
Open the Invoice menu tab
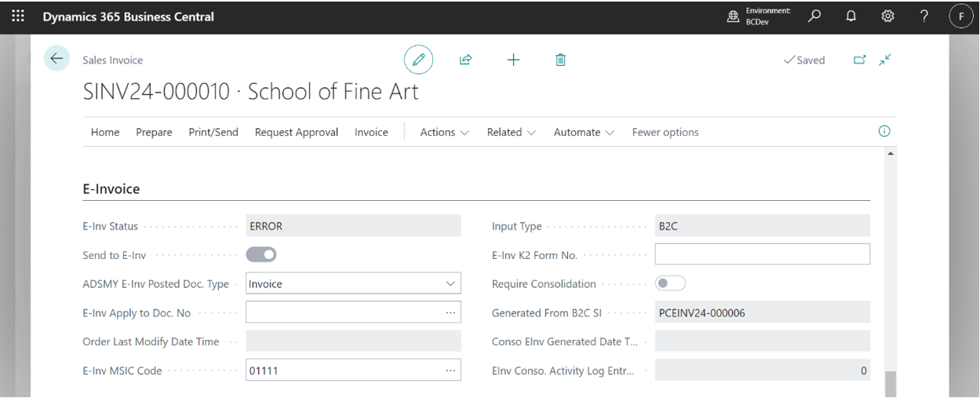coord(371,132)
